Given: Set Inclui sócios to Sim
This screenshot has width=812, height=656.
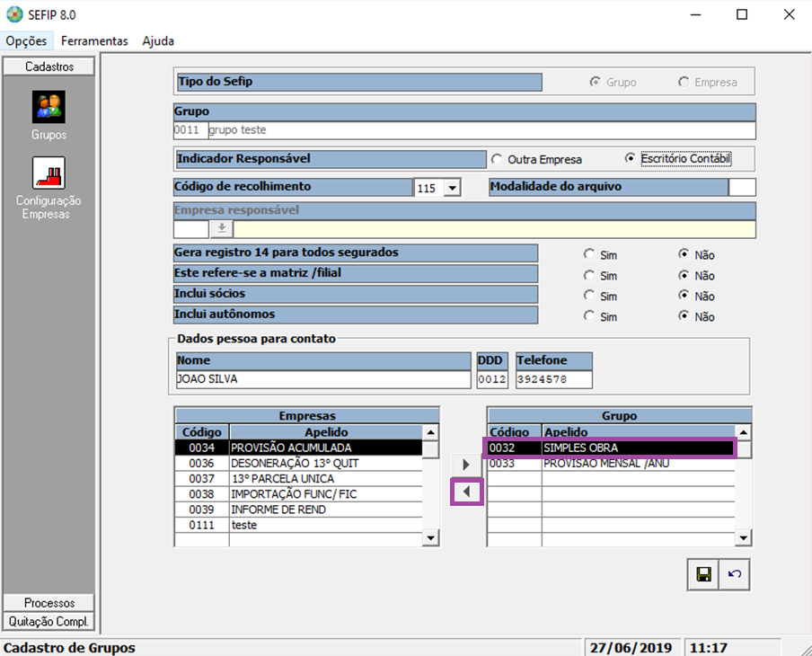Looking at the screenshot, I should point(589,295).
